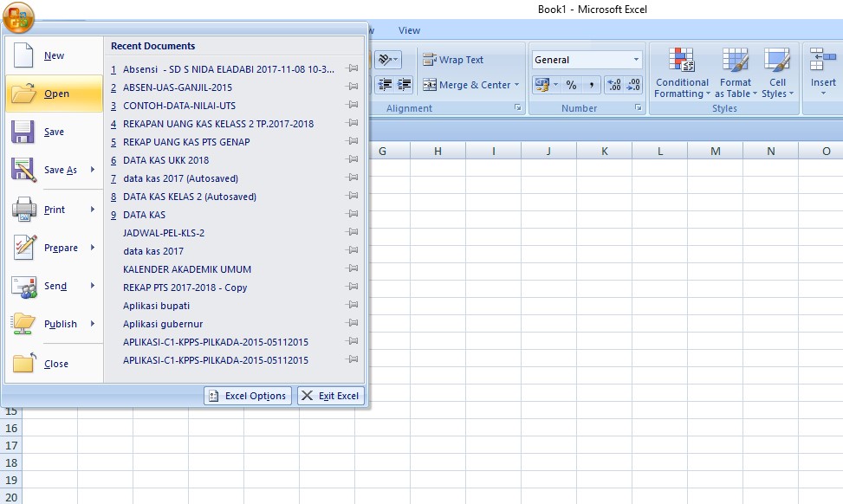
Task: Click the round Office button logo
Action: tap(18, 17)
